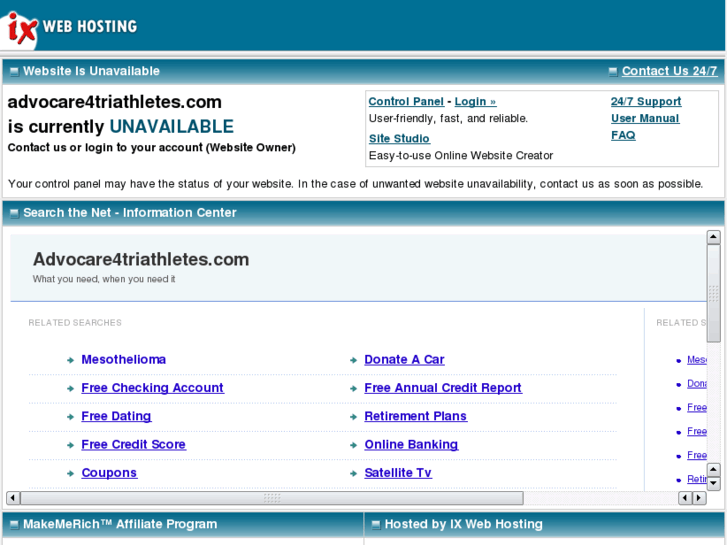Click the arrow bullet beside Mesothelioma
The width and height of the screenshot is (727, 545).
tap(70, 360)
